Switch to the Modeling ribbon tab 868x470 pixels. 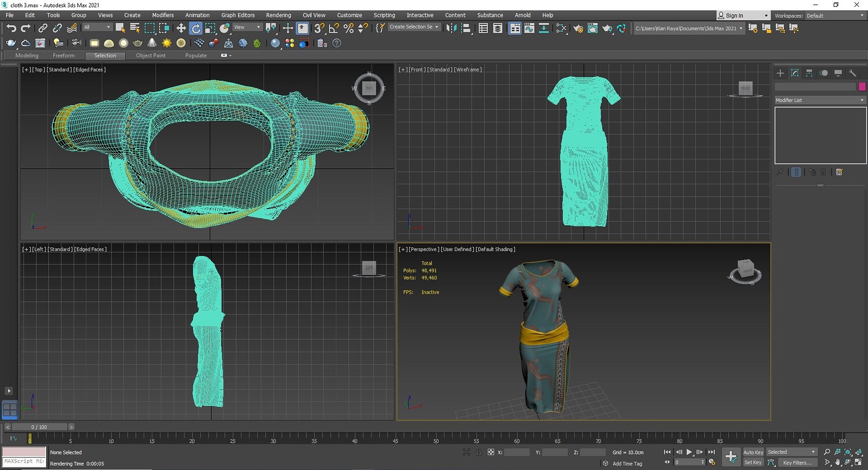pos(27,55)
